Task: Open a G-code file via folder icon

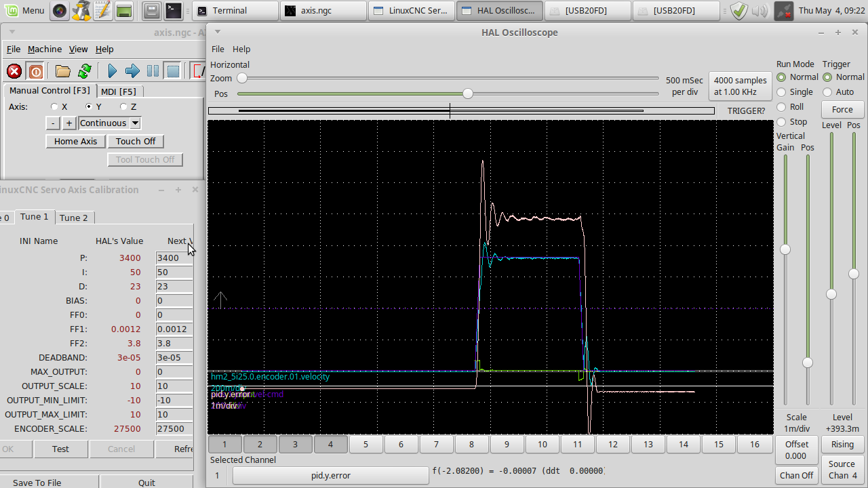Action: click(63, 71)
